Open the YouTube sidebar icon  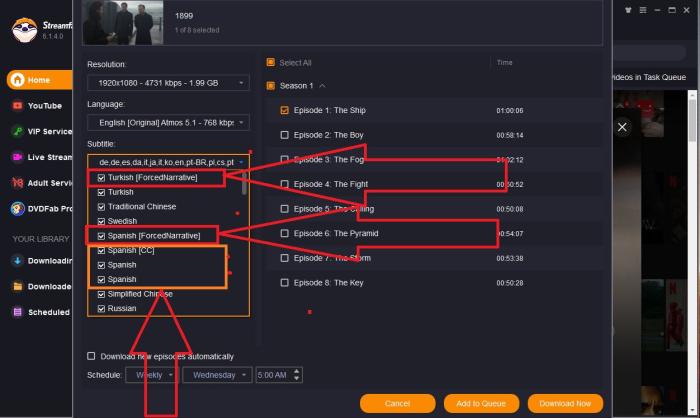click(18, 105)
